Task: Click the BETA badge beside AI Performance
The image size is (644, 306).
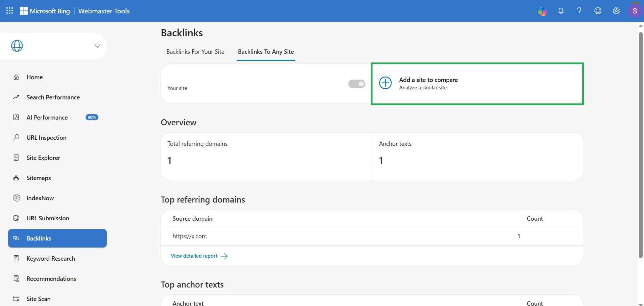Action: coord(92,118)
